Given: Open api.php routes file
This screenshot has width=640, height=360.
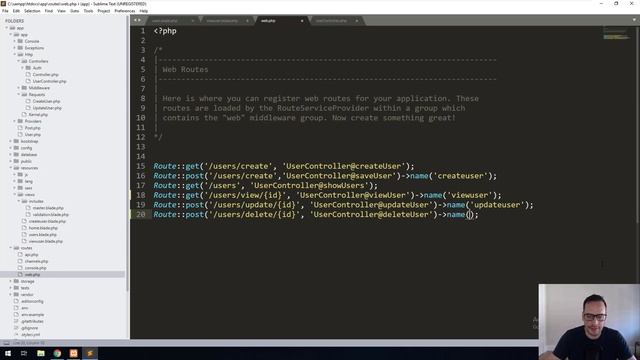Looking at the screenshot, I should tap(31, 255).
